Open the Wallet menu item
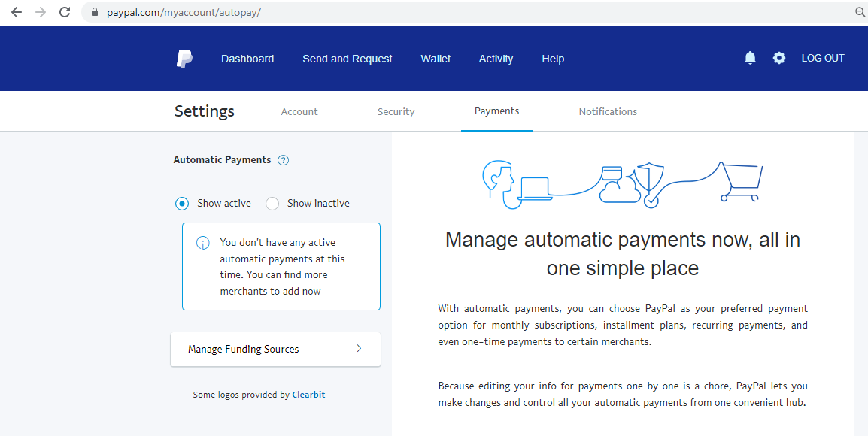The image size is (868, 436). click(x=436, y=59)
